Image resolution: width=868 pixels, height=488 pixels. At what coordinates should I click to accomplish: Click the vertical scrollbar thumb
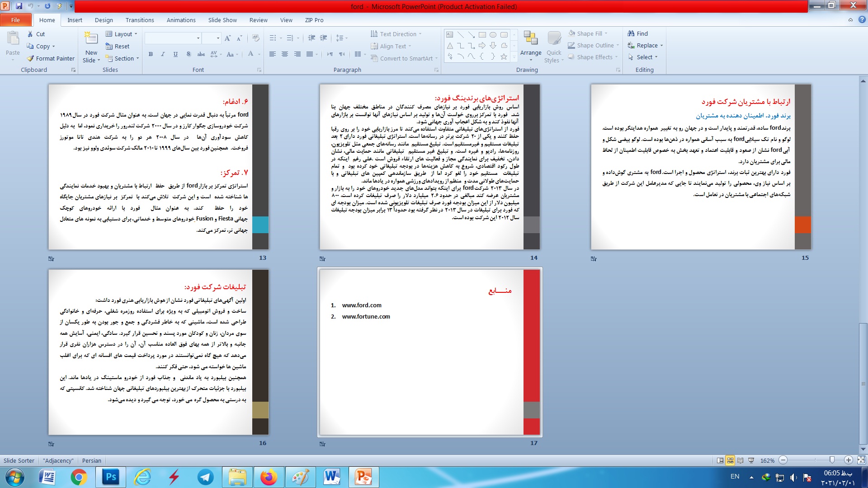863,383
